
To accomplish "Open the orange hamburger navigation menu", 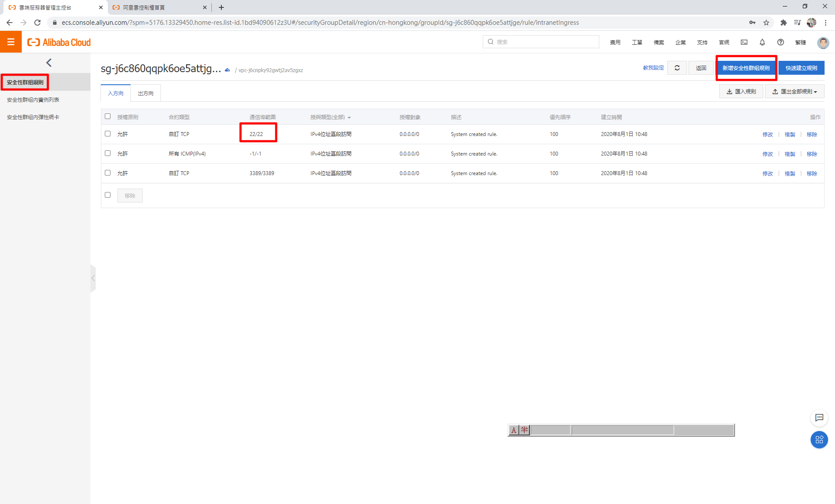I will pos(11,42).
